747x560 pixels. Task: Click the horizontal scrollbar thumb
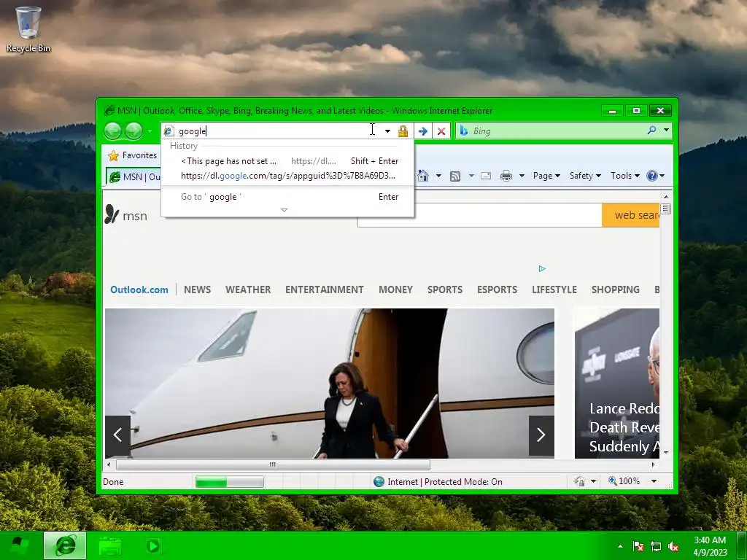click(x=273, y=464)
